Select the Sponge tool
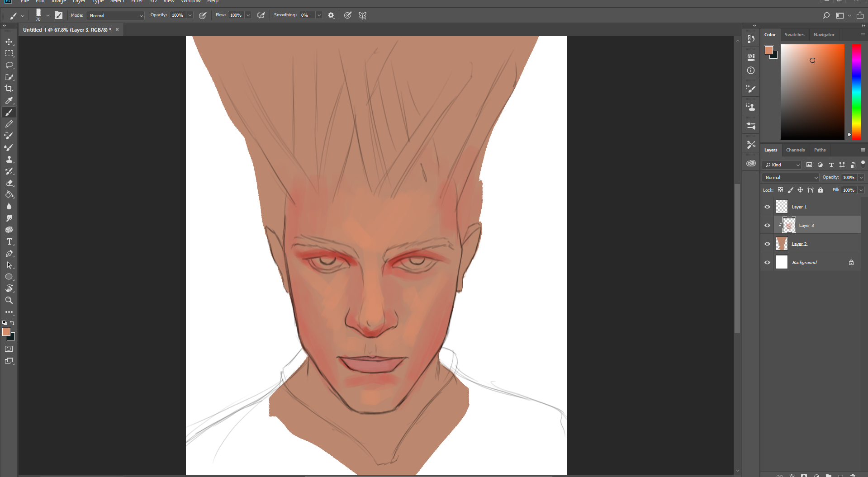The image size is (868, 477). (9, 230)
